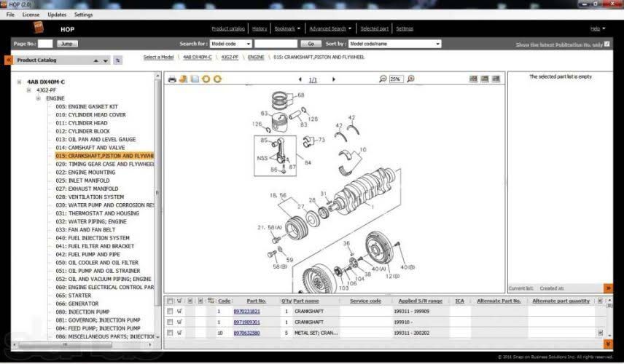Click orange collapse arrow below parts table

point(608,344)
